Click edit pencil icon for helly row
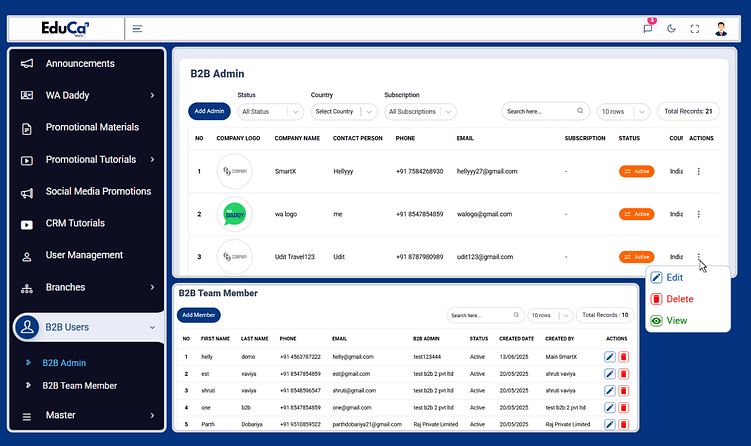Image resolution: width=751 pixels, height=446 pixels. pos(609,357)
